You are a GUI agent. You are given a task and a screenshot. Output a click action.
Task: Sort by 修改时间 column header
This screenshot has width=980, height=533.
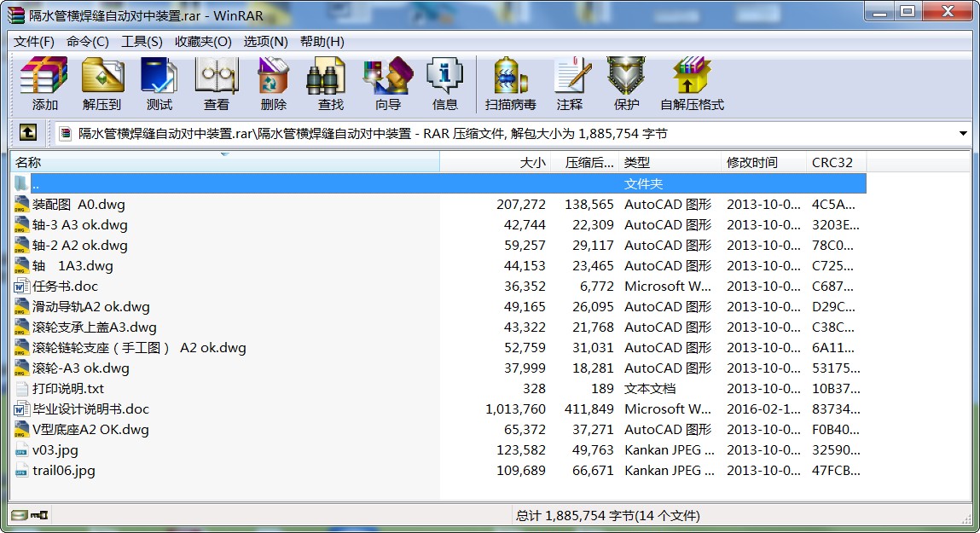click(x=763, y=163)
